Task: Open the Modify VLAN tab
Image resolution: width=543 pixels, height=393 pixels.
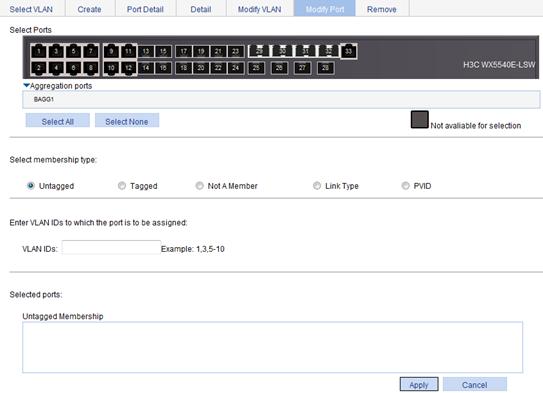Action: [259, 9]
